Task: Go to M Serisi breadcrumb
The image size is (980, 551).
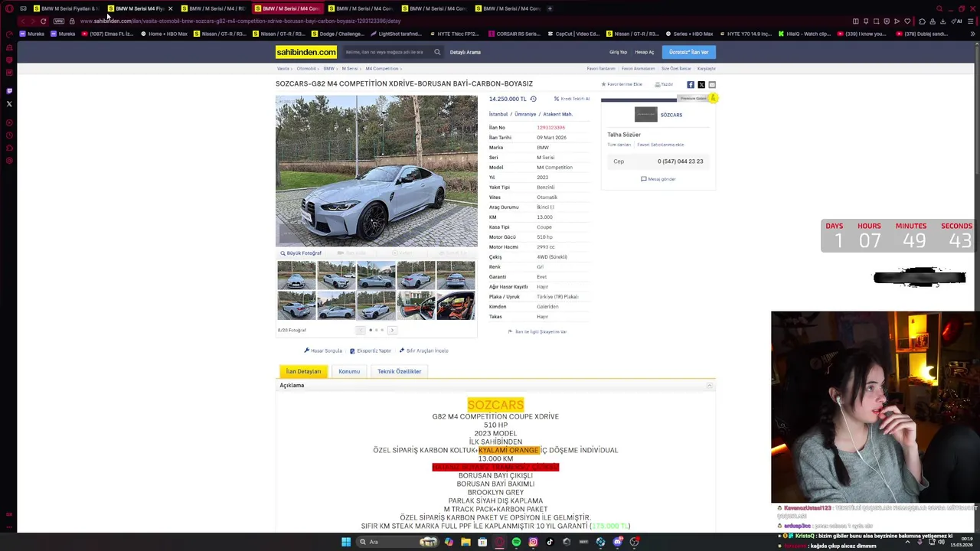Action: (350, 69)
